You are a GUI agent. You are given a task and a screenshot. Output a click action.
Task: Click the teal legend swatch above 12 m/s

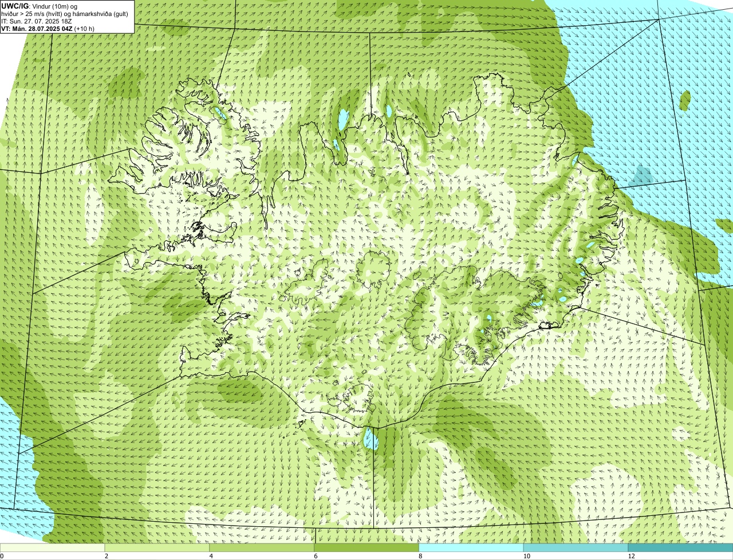pyautogui.click(x=680, y=547)
